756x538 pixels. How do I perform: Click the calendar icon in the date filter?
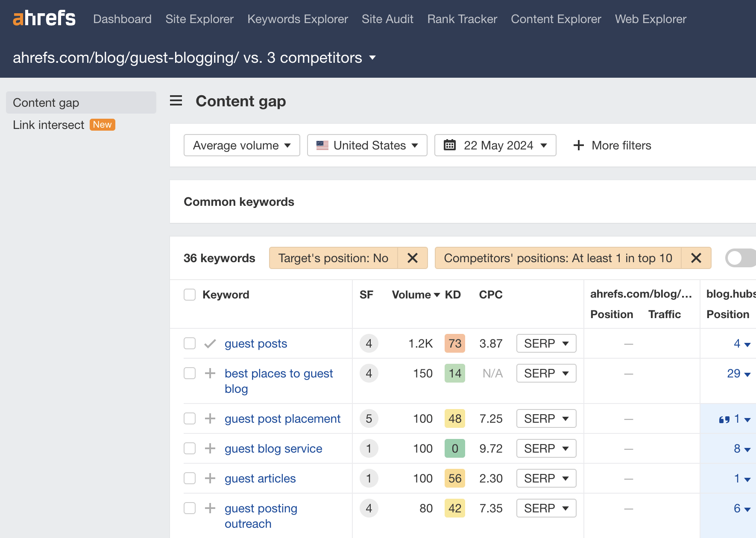point(450,145)
